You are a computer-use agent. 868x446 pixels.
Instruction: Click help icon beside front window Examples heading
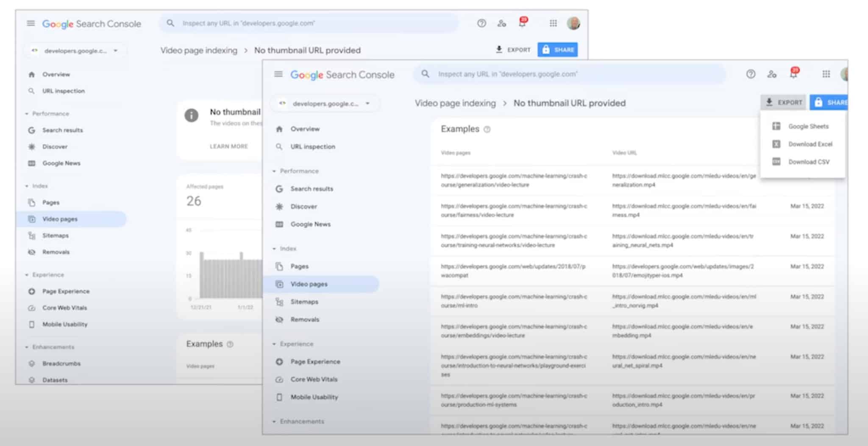pyautogui.click(x=487, y=129)
